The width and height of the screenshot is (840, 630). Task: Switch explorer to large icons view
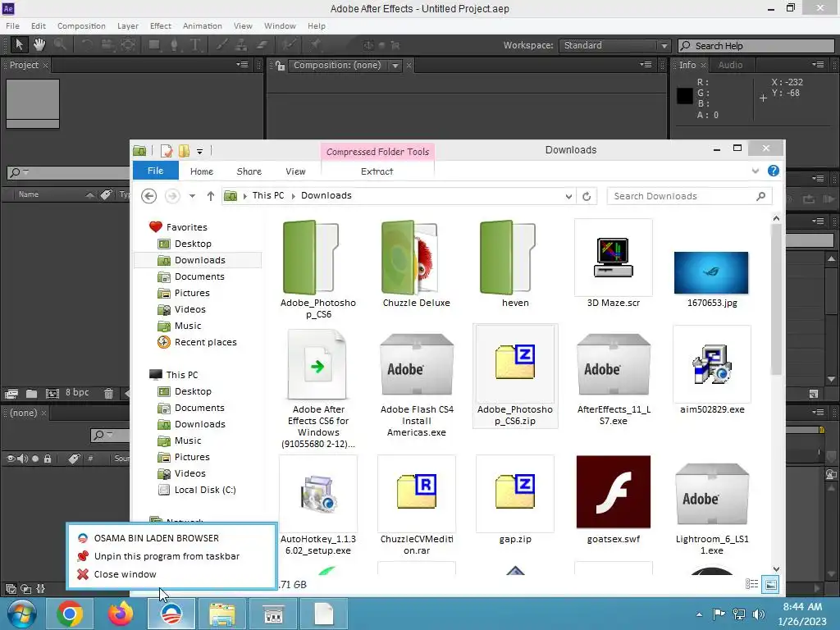(770, 584)
